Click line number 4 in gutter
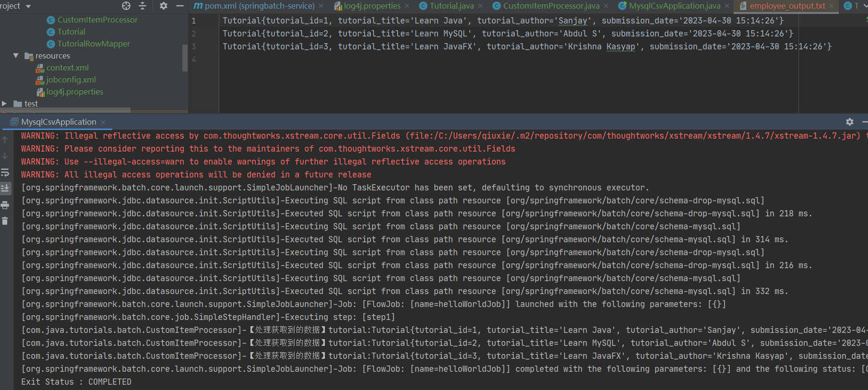The image size is (868, 390). (194, 59)
